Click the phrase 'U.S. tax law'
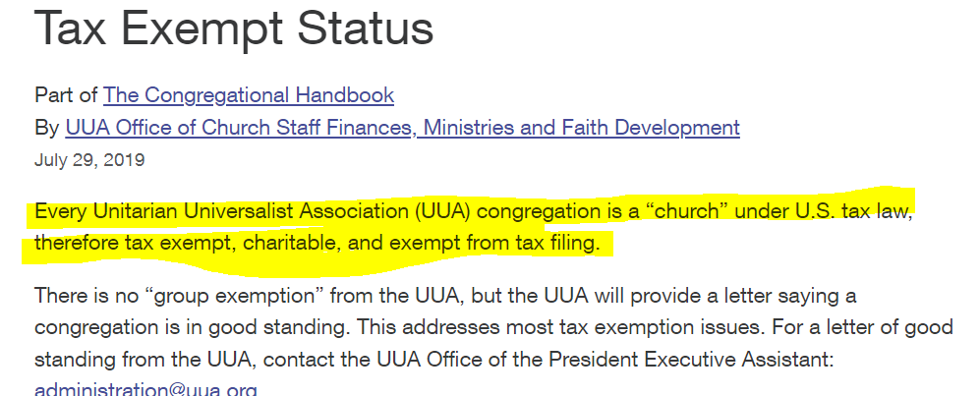Image resolution: width=980 pixels, height=396 pixels. (859, 211)
